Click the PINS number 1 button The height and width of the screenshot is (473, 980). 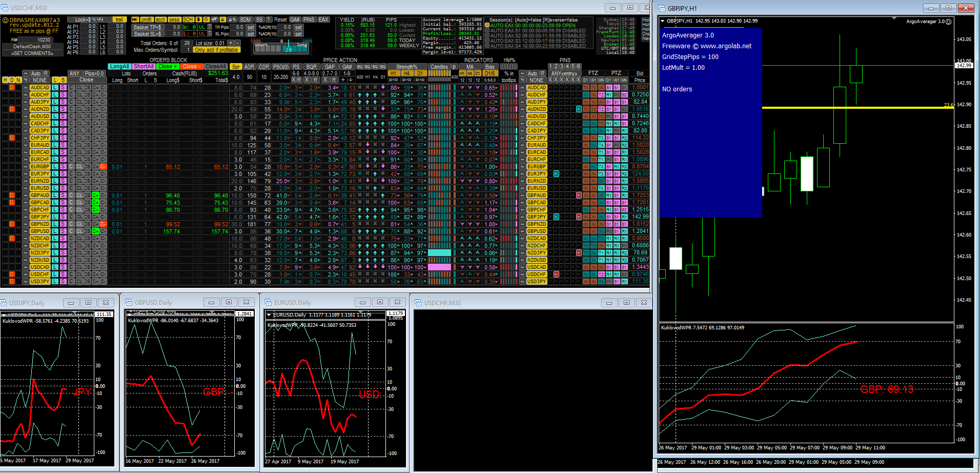click(550, 67)
